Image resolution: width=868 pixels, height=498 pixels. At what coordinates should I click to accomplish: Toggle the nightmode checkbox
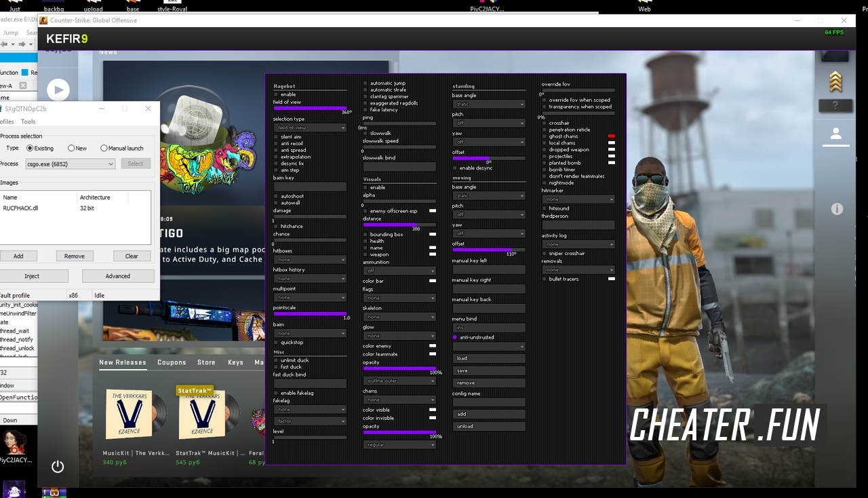[x=545, y=183]
